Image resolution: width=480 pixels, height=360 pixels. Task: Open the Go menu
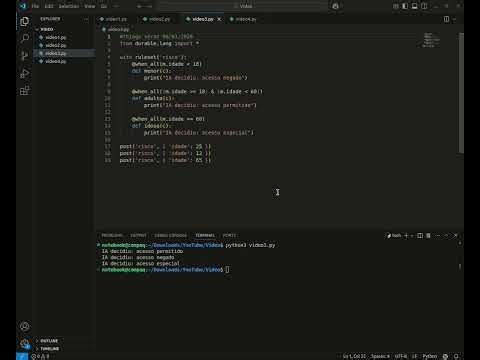[x=104, y=6]
